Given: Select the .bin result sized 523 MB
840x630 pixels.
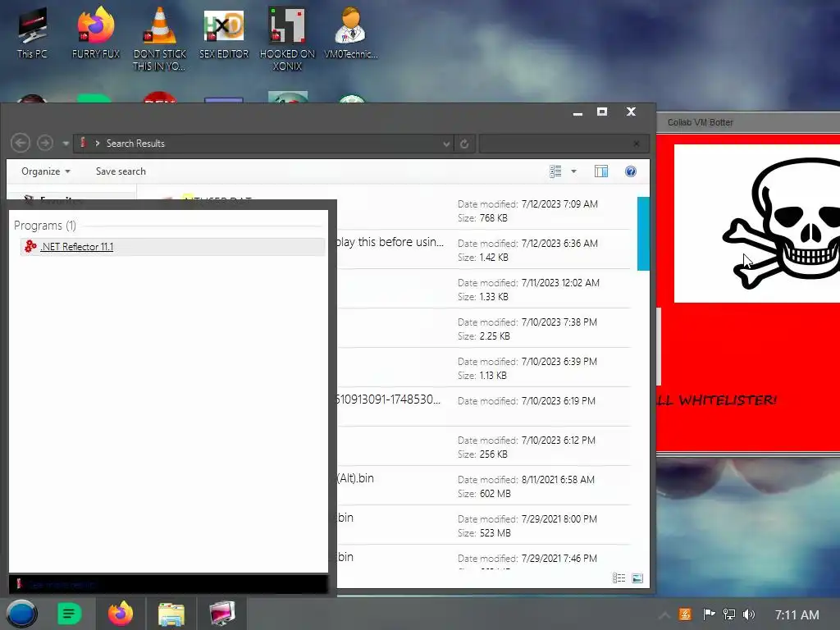Looking at the screenshot, I should click(x=482, y=526).
